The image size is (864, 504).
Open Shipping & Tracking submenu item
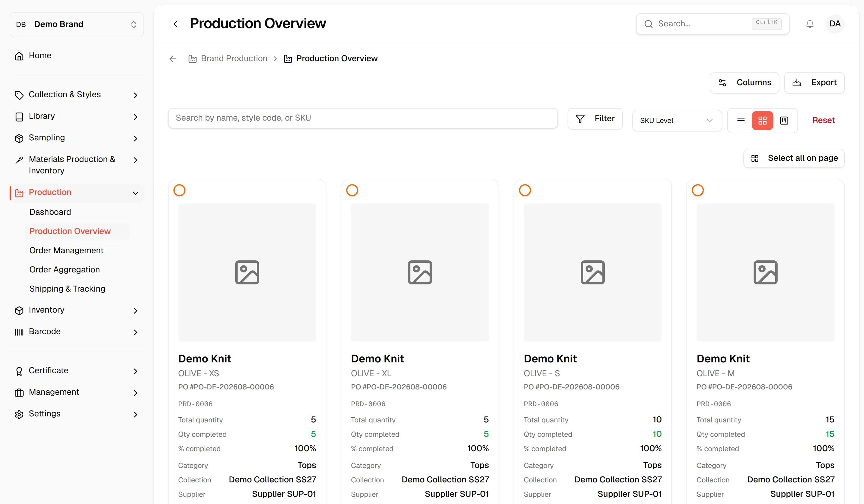[x=67, y=289]
